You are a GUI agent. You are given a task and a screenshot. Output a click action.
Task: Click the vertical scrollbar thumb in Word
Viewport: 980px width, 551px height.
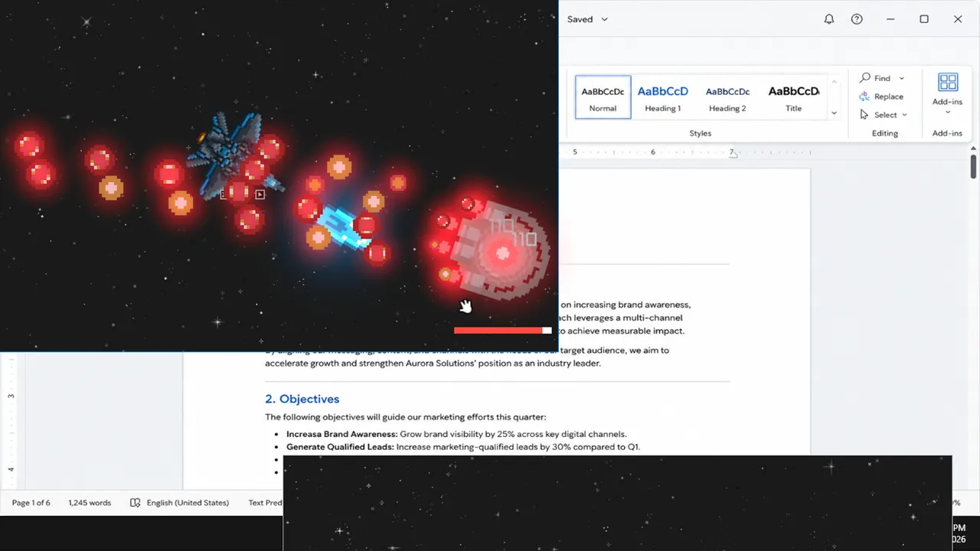[974, 167]
